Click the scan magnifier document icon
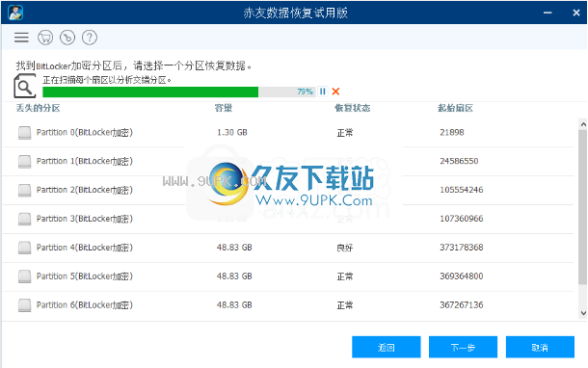 pos(25,86)
